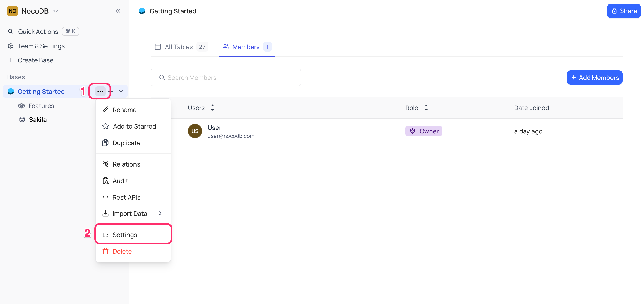644x304 pixels.
Task: Click the Add Members button
Action: point(594,78)
